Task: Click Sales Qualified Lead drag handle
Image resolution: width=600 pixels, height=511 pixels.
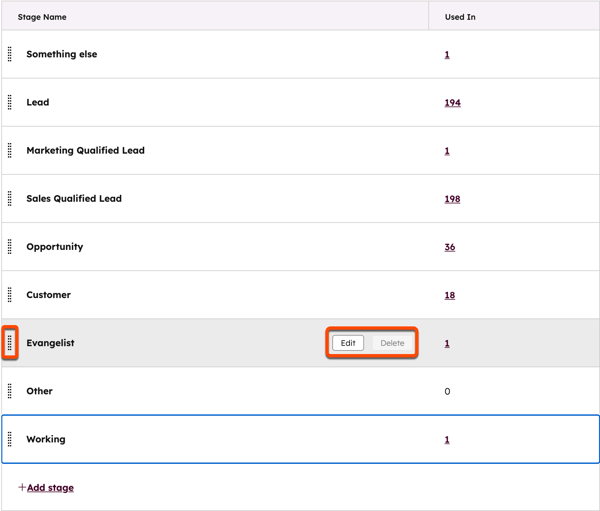Action: pos(10,199)
